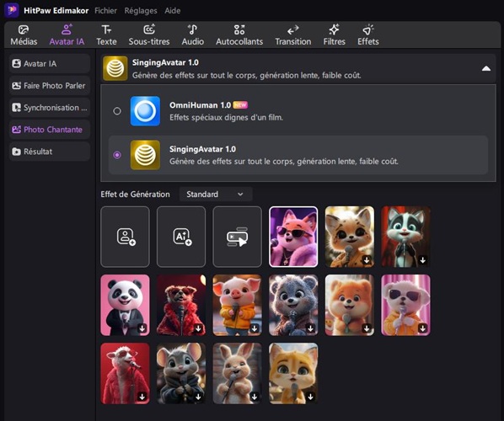Select the sheep in red coat avatar
The image size is (504, 421).
[125, 372]
